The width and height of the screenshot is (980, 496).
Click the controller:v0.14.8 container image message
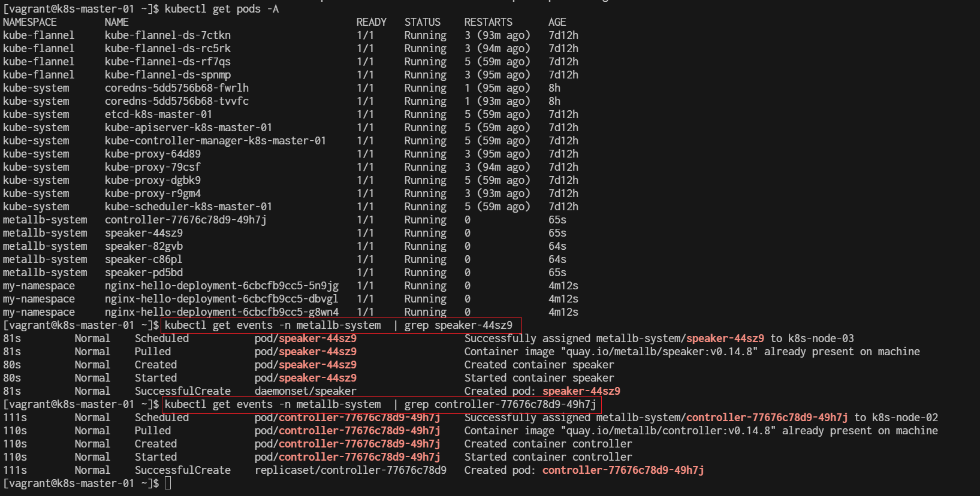[x=701, y=431]
